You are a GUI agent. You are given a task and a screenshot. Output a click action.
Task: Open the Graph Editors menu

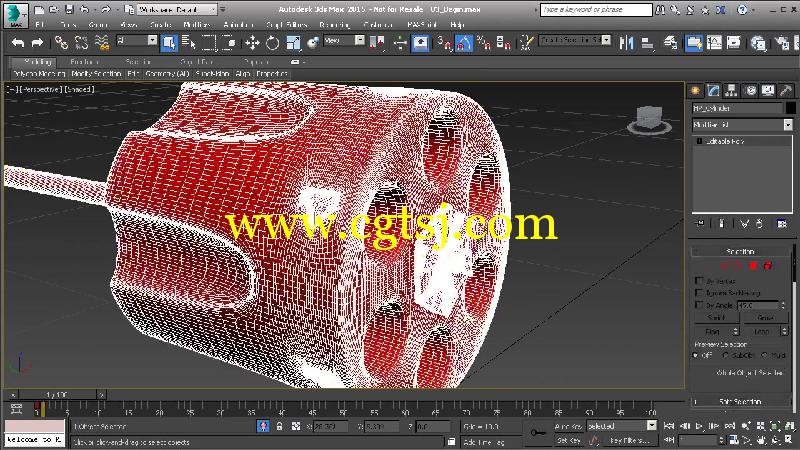tap(287, 24)
